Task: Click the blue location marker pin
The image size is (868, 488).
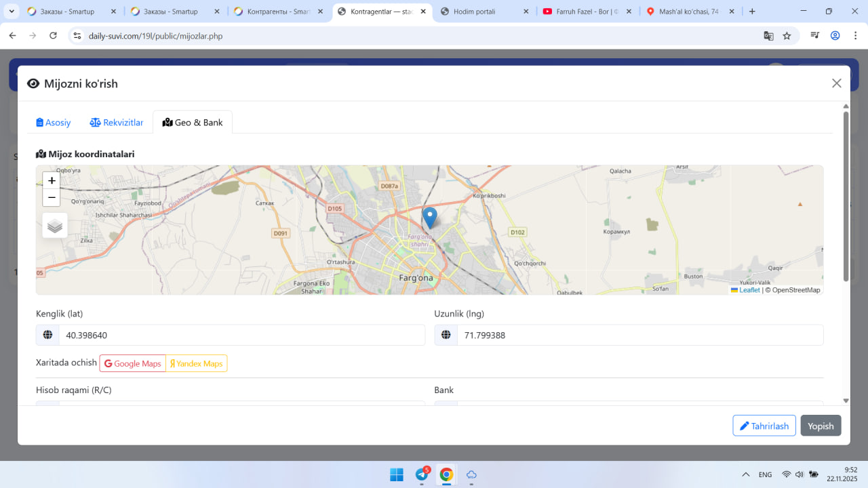Action: tap(429, 217)
